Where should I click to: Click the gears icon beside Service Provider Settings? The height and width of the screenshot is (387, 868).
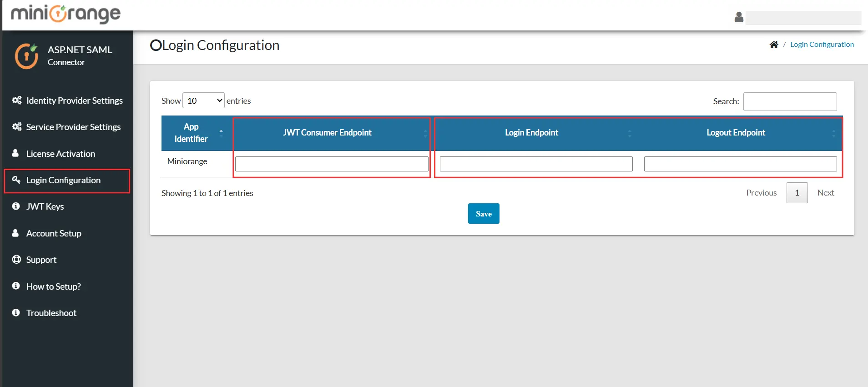click(17, 126)
